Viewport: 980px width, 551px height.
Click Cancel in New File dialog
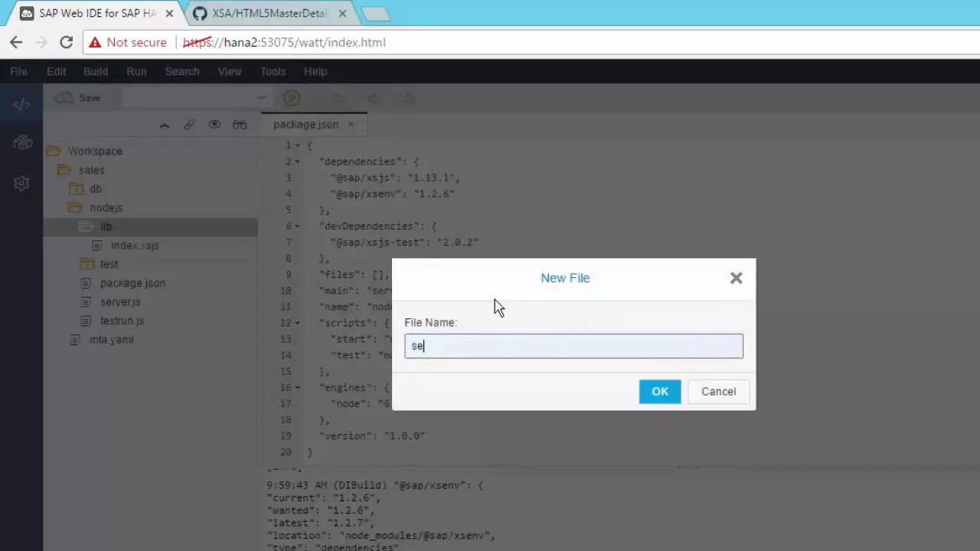[718, 391]
